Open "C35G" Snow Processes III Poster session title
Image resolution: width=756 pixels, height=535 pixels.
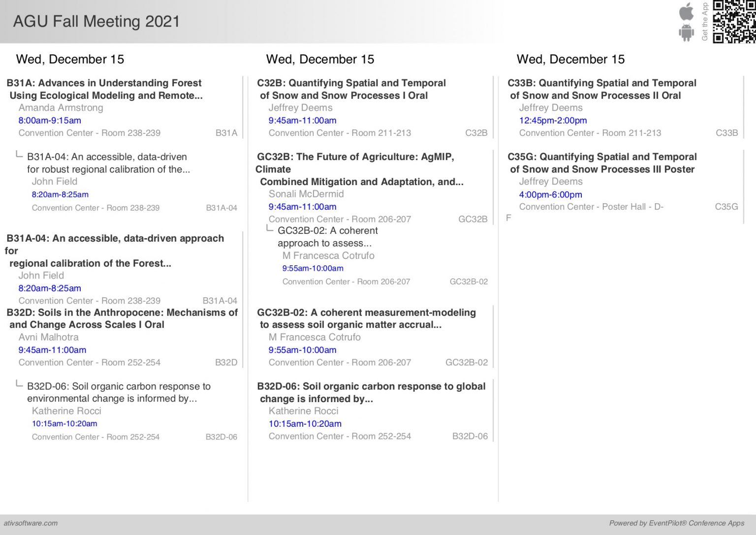[x=602, y=163]
